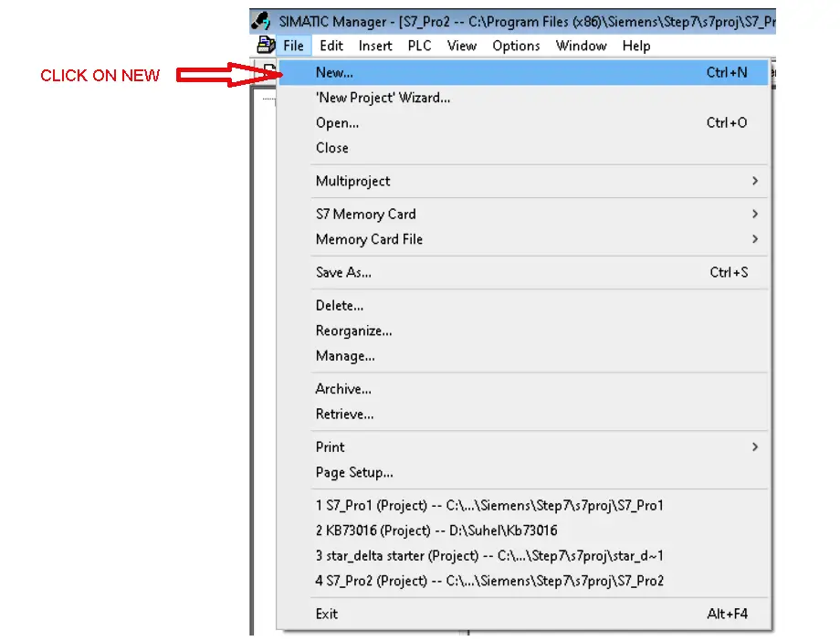Launch the 'New Project' Wizard entry
The image size is (840, 641).
[x=523, y=98]
